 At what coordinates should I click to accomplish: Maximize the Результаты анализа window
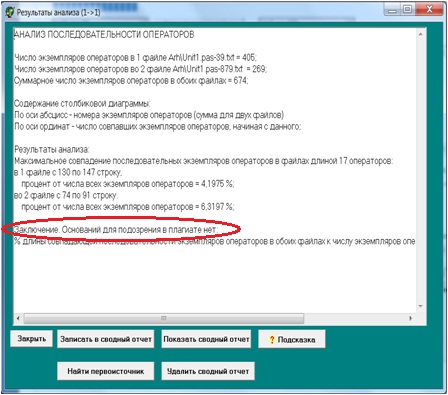click(x=407, y=10)
